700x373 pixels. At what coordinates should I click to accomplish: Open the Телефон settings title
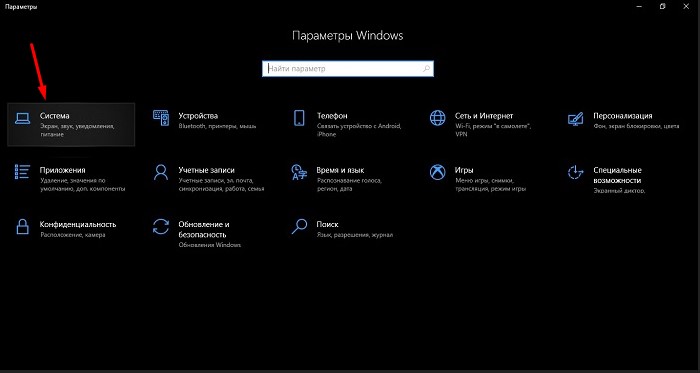(332, 116)
